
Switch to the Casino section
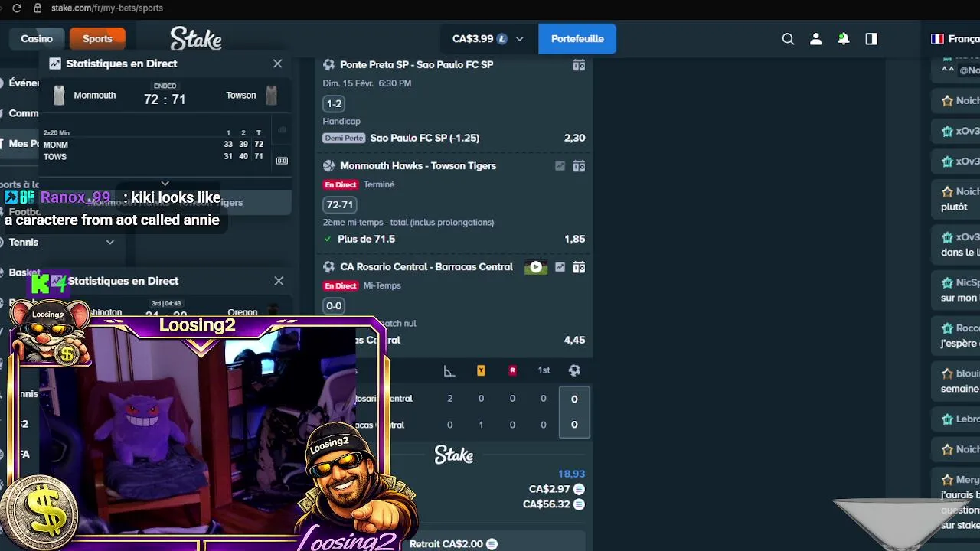pyautogui.click(x=37, y=38)
